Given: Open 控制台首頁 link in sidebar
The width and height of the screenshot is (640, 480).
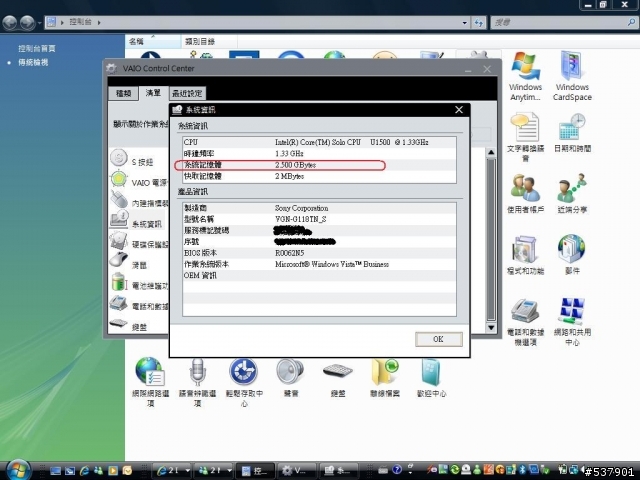Looking at the screenshot, I should [37, 48].
